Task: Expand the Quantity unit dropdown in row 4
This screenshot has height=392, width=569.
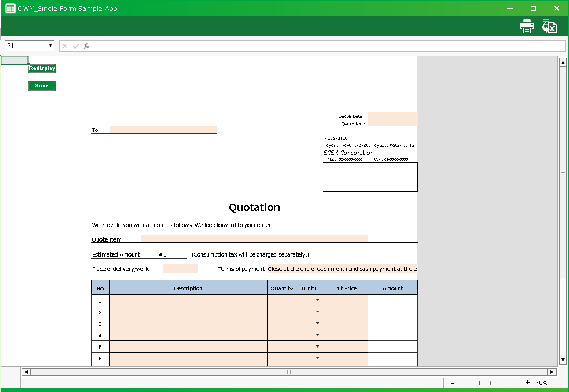Action: click(317, 335)
